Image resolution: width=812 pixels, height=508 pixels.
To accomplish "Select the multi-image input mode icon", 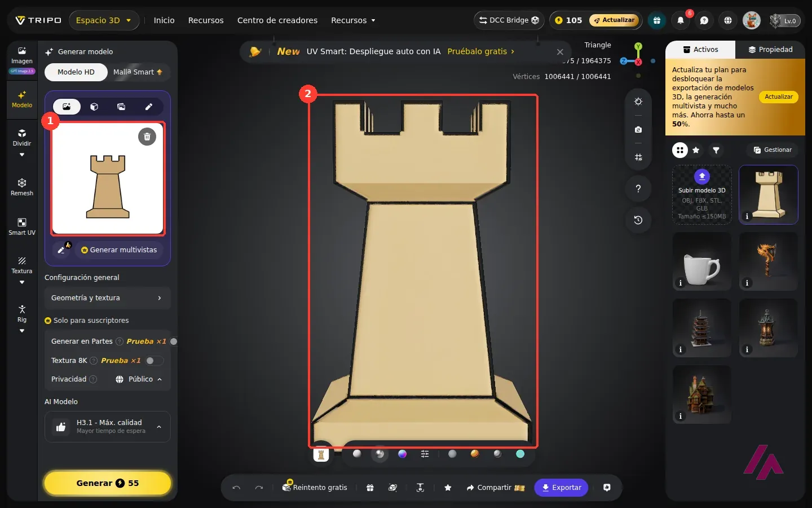I will (x=121, y=107).
